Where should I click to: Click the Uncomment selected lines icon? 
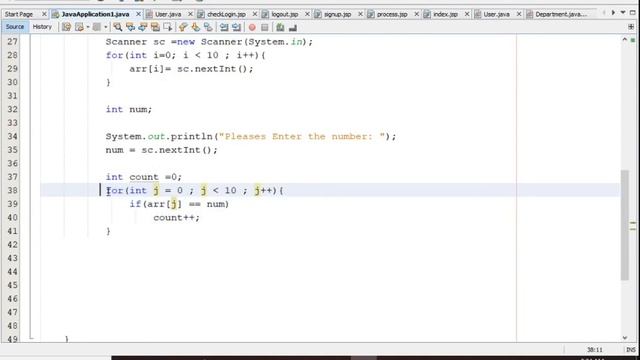pyautogui.click(x=293, y=27)
